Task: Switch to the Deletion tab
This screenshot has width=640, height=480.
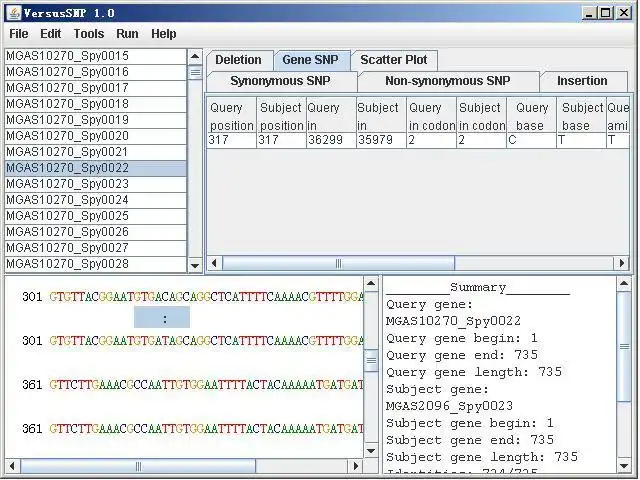Action: click(238, 60)
